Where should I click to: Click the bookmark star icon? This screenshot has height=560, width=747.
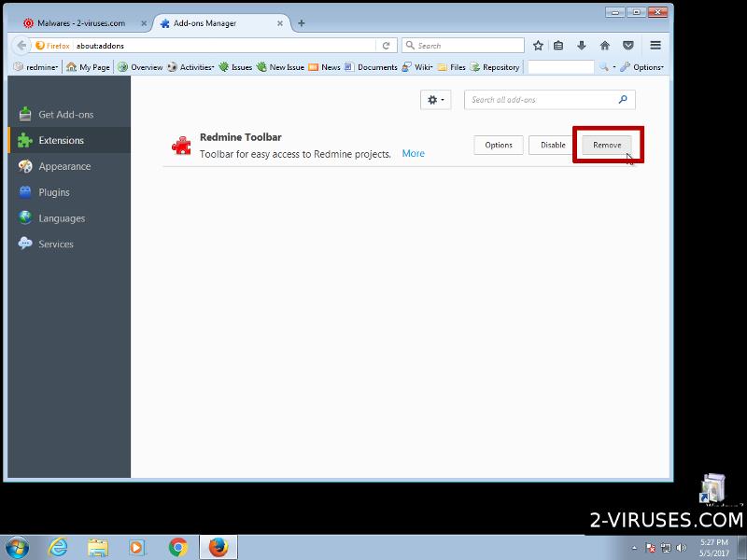[x=538, y=45]
